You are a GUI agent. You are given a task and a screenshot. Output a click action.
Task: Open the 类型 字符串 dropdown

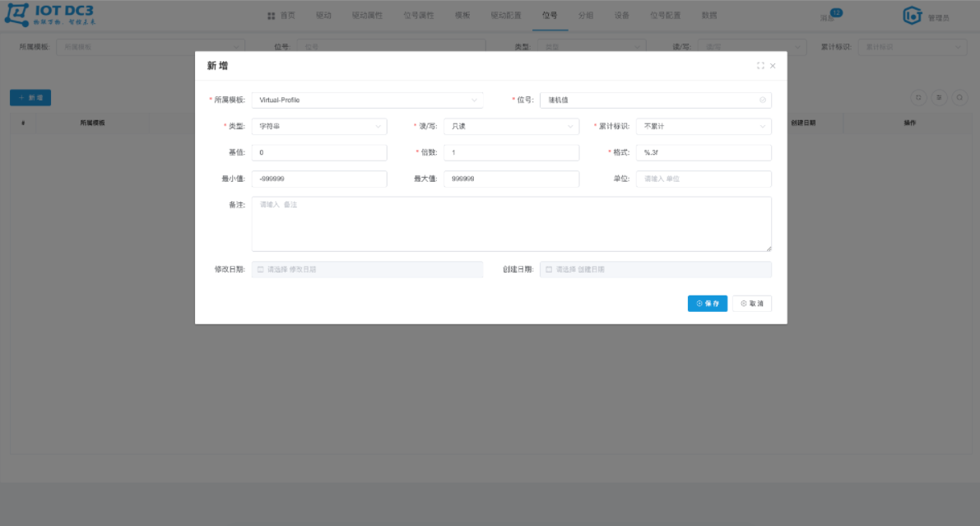(318, 126)
